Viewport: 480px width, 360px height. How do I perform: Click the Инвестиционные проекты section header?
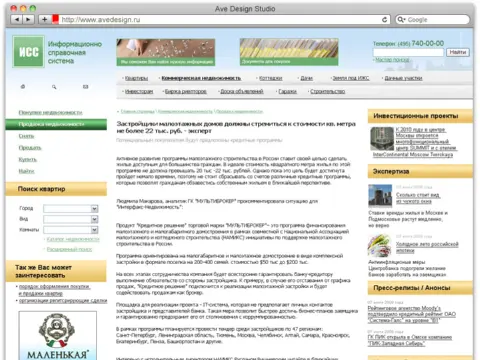pyautogui.click(x=420, y=116)
